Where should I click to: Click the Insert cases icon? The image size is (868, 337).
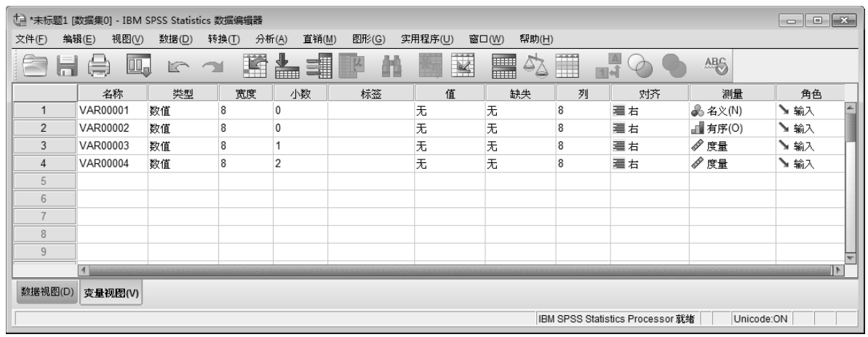click(x=430, y=66)
